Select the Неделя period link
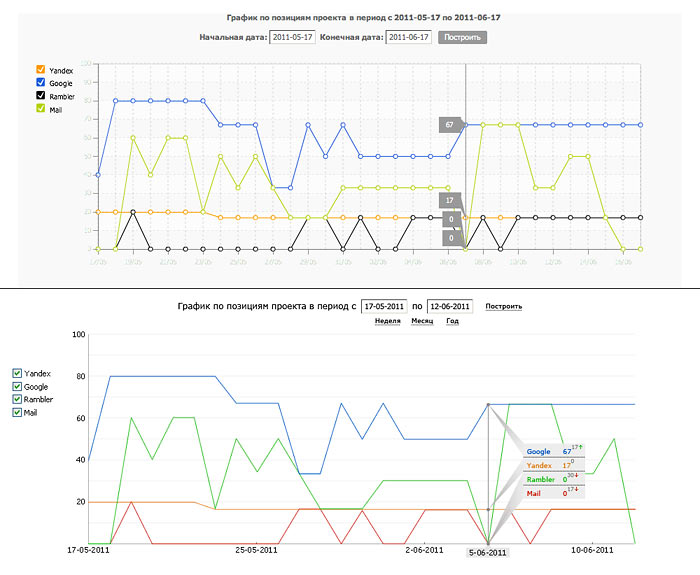Image resolution: width=700 pixels, height=575 pixels. [388, 322]
